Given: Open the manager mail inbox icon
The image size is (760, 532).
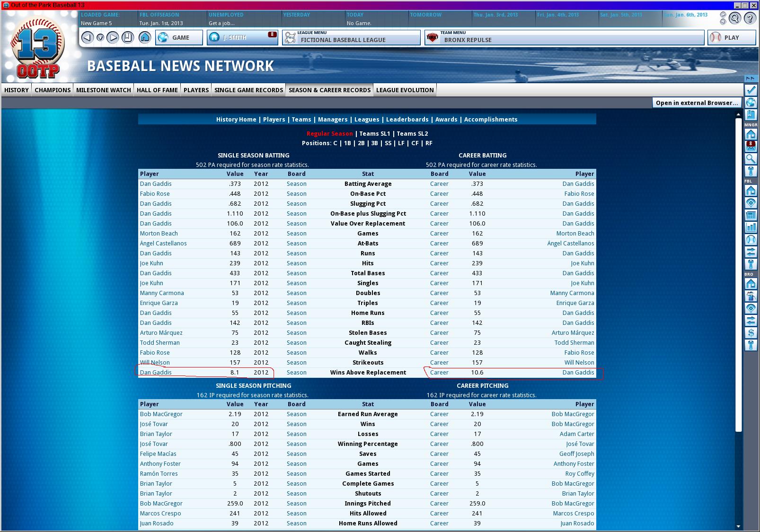Looking at the screenshot, I should (x=751, y=147).
